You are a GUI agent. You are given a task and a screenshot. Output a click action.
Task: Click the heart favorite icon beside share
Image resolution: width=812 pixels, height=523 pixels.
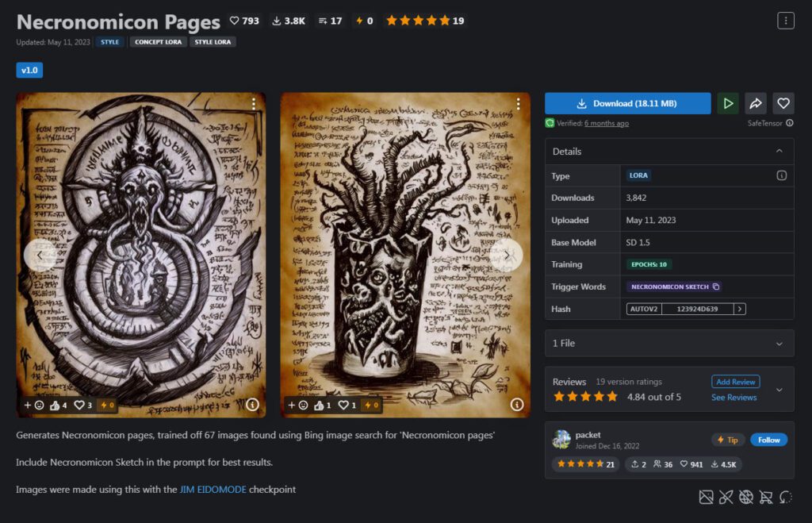(x=783, y=103)
